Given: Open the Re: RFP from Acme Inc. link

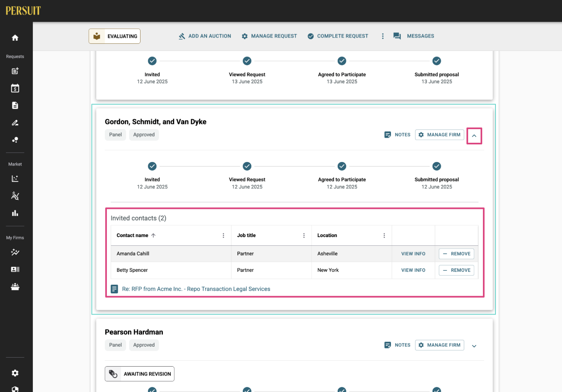Looking at the screenshot, I should (196, 289).
